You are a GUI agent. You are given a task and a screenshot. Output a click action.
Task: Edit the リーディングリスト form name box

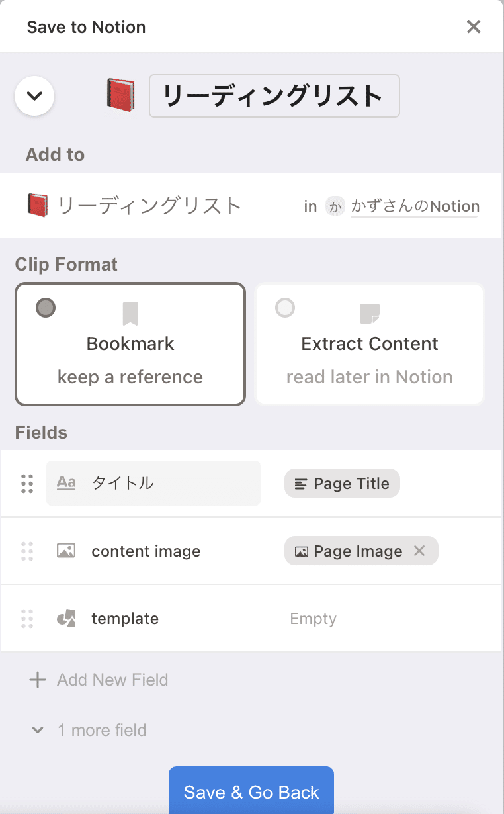[274, 97]
